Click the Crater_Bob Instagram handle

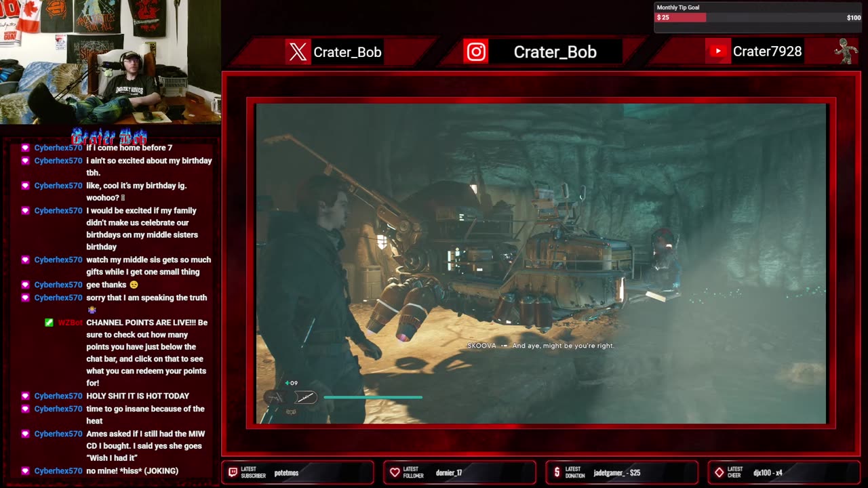tap(555, 52)
